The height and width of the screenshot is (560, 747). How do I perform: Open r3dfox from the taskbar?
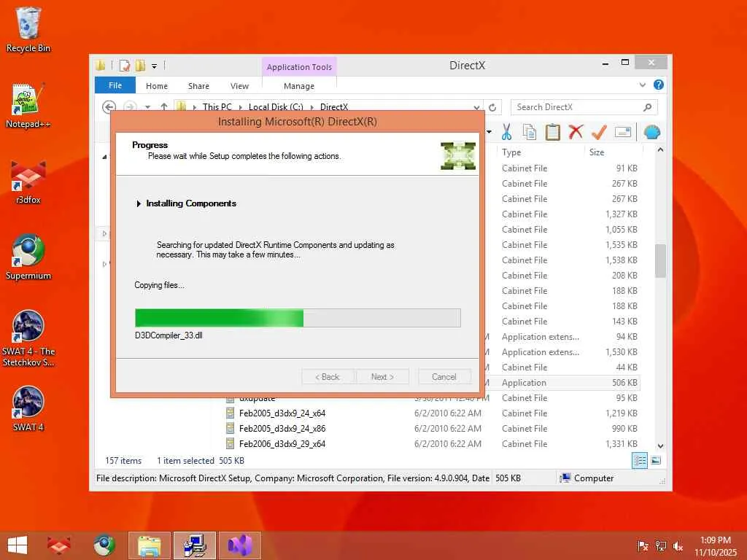coord(58,545)
